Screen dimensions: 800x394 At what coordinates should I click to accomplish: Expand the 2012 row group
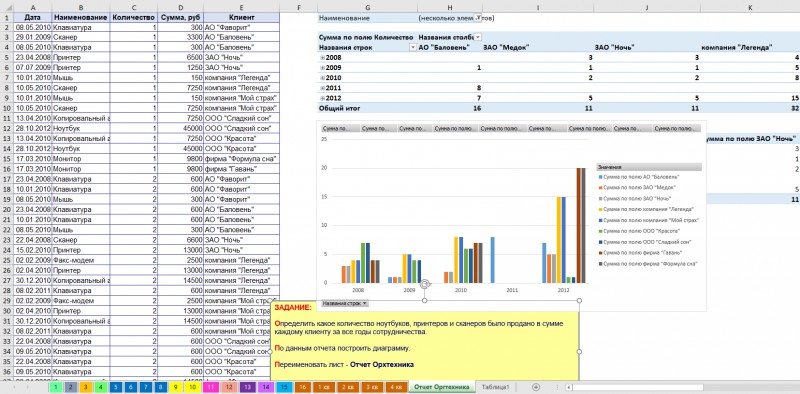pos(322,98)
